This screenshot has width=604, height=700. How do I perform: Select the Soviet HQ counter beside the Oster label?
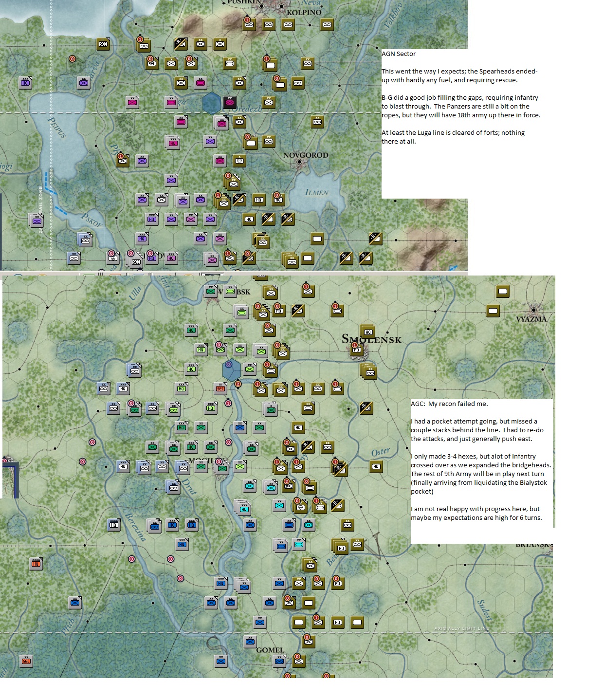tap(376, 466)
